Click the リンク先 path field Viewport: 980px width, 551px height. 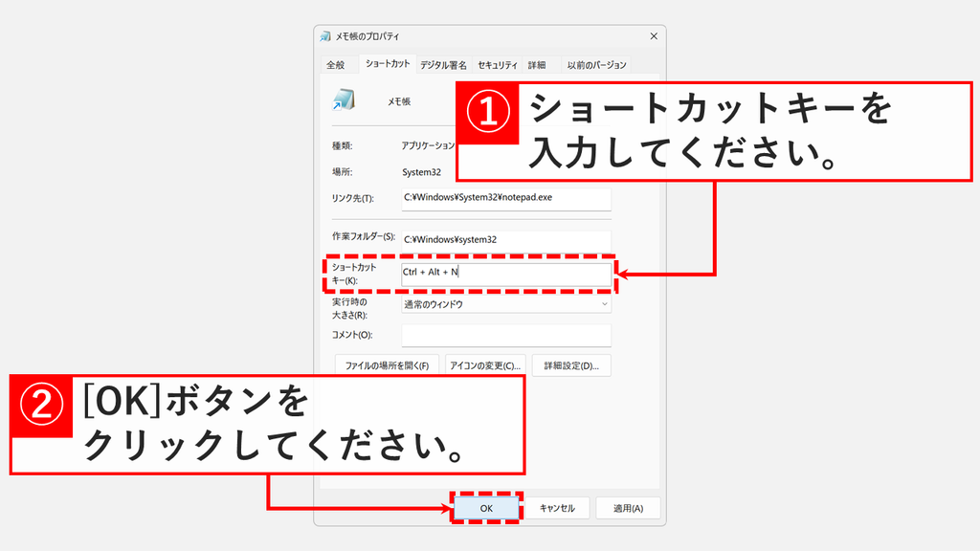(506, 199)
